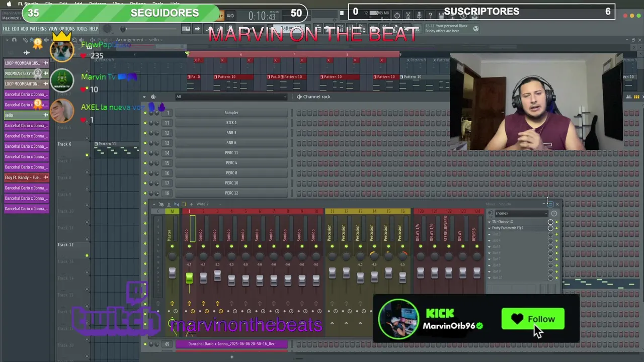The image size is (644, 362).
Task: Open the FILE menu
Action: click(x=7, y=29)
